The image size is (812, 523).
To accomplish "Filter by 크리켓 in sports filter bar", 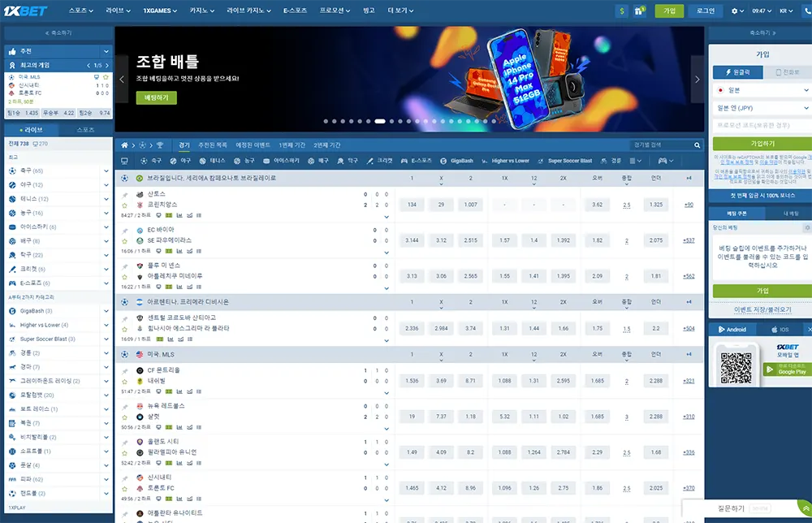I will (x=379, y=161).
